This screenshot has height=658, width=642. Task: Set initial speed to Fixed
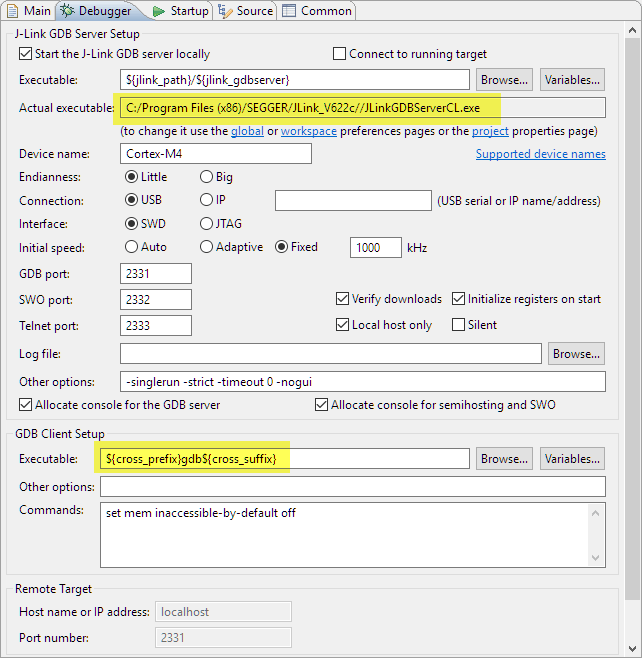click(281, 247)
